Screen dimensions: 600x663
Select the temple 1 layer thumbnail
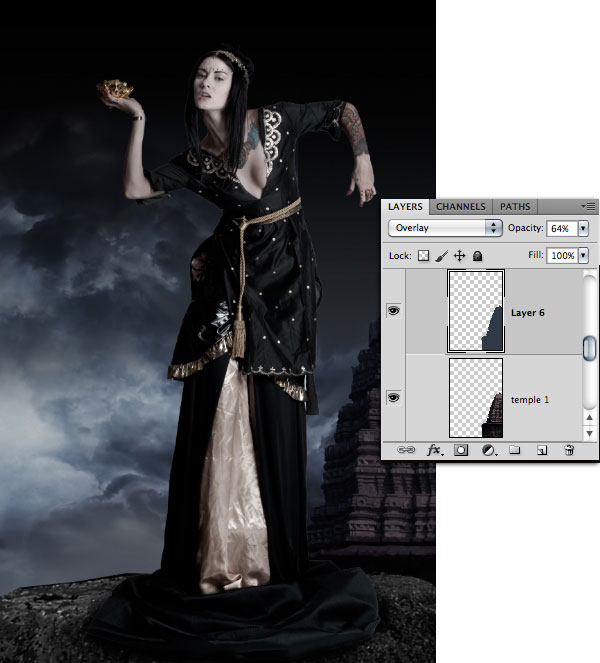pyautogui.click(x=476, y=398)
